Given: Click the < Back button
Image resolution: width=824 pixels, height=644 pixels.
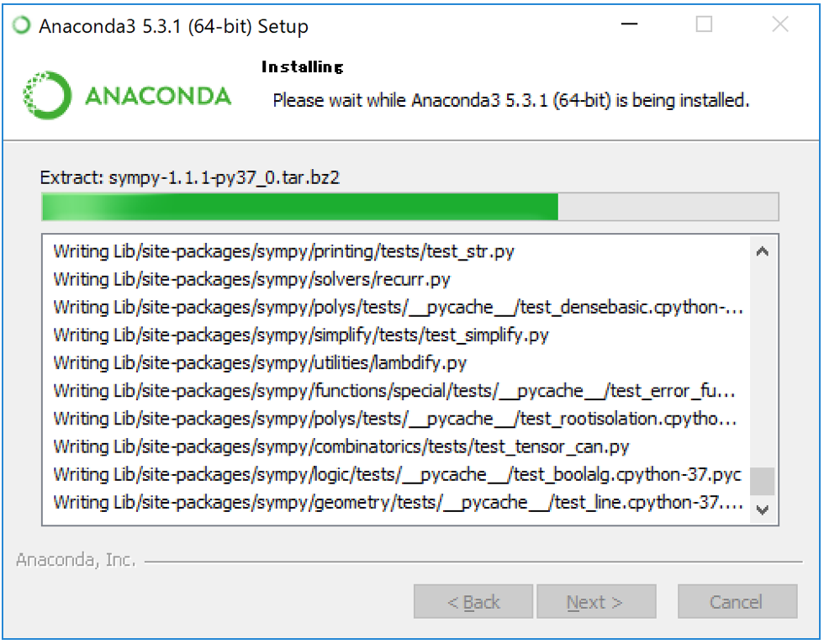Looking at the screenshot, I should (473, 601).
